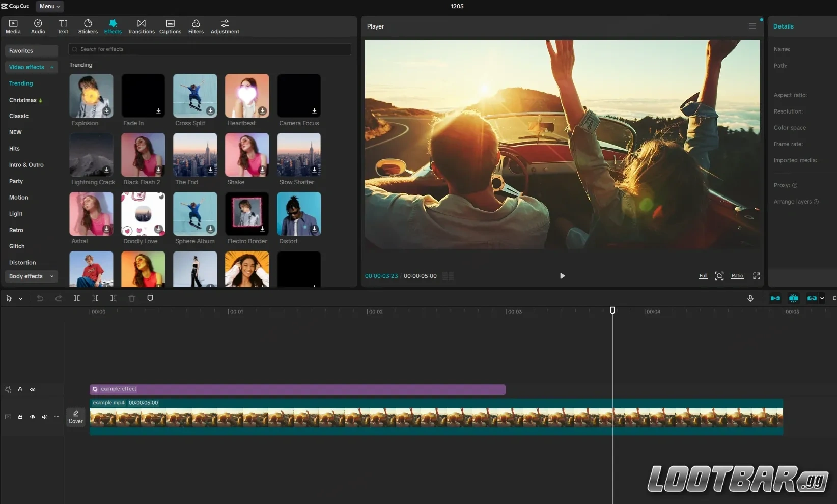Switch to the Captions tab

[170, 26]
